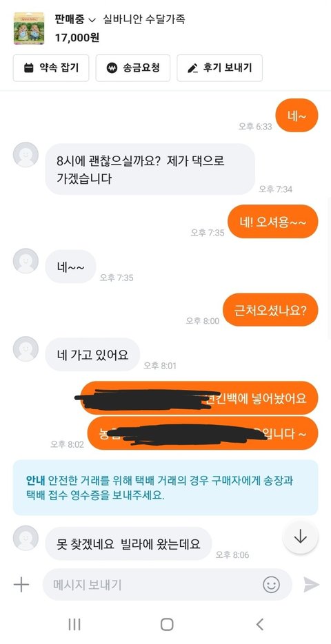Tap the Android back arrow
The width and height of the screenshot is (331, 644).
260,624
